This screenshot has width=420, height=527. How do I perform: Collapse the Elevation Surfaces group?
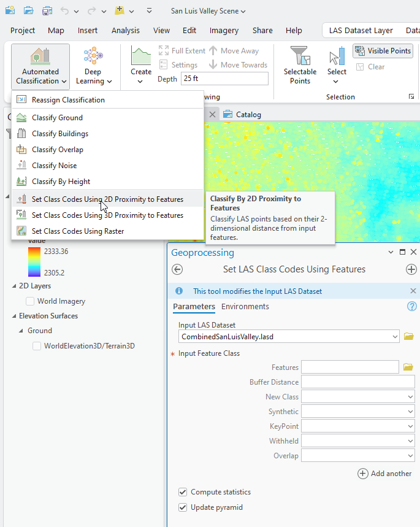[x=14, y=316]
